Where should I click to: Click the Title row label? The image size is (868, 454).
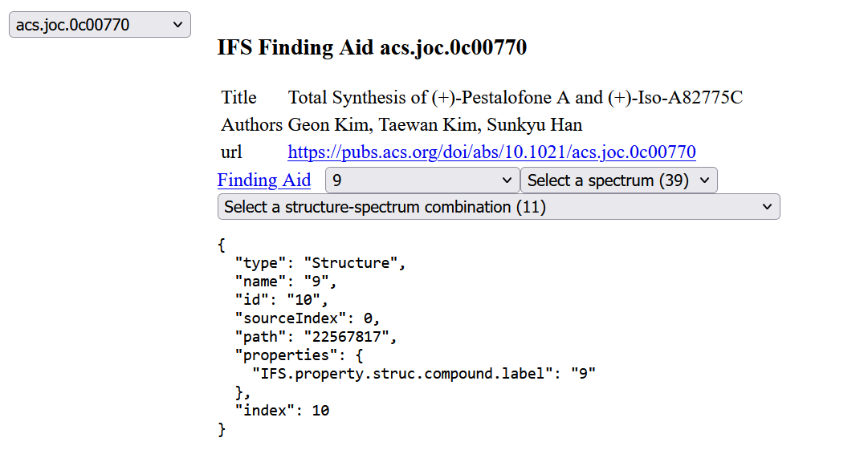click(239, 98)
